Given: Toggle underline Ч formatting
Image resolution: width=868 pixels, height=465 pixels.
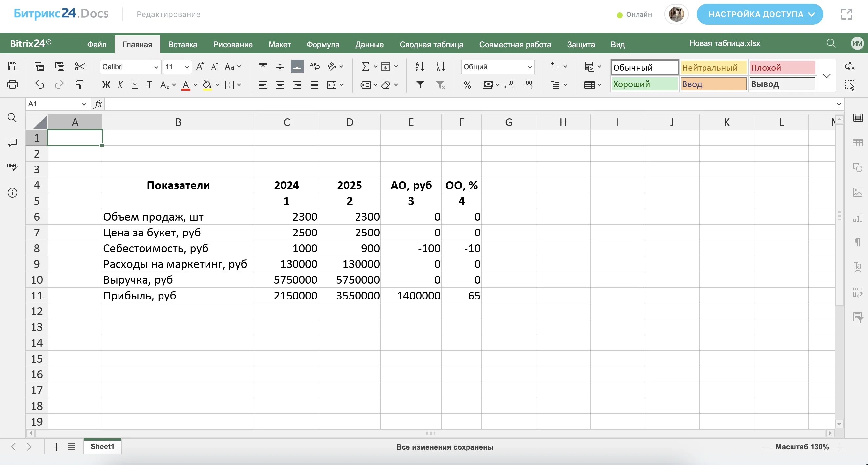Looking at the screenshot, I should [x=135, y=85].
